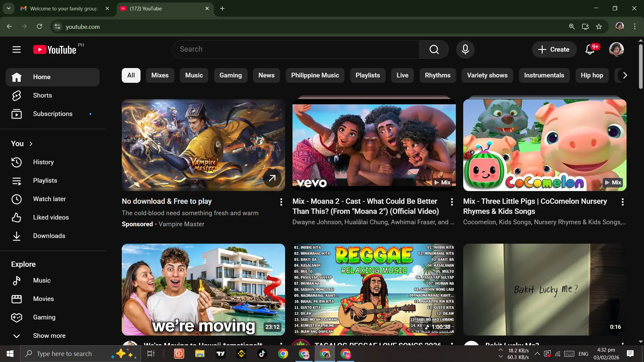Click the Create button

554,50
